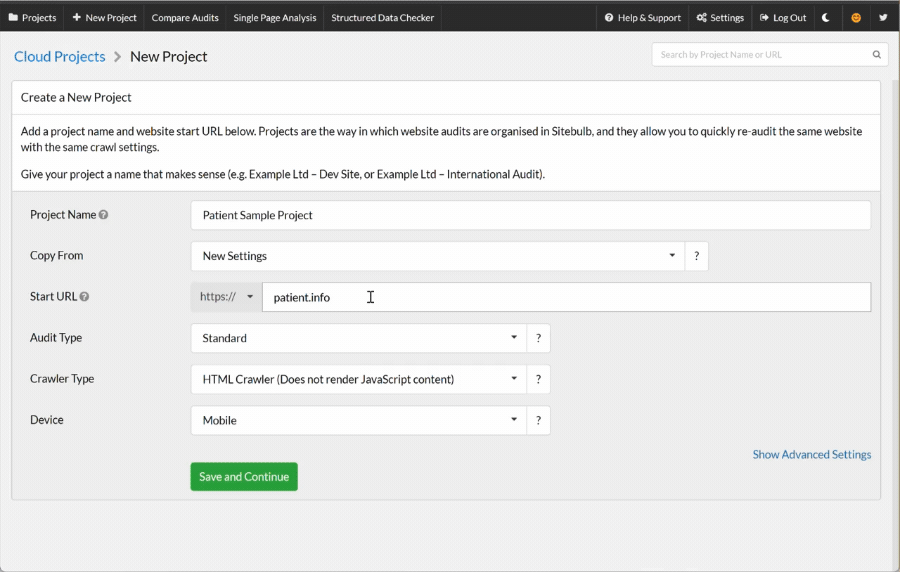Expand the Audit Type Standard dropdown
Image resolution: width=900 pixels, height=572 pixels.
tap(359, 338)
